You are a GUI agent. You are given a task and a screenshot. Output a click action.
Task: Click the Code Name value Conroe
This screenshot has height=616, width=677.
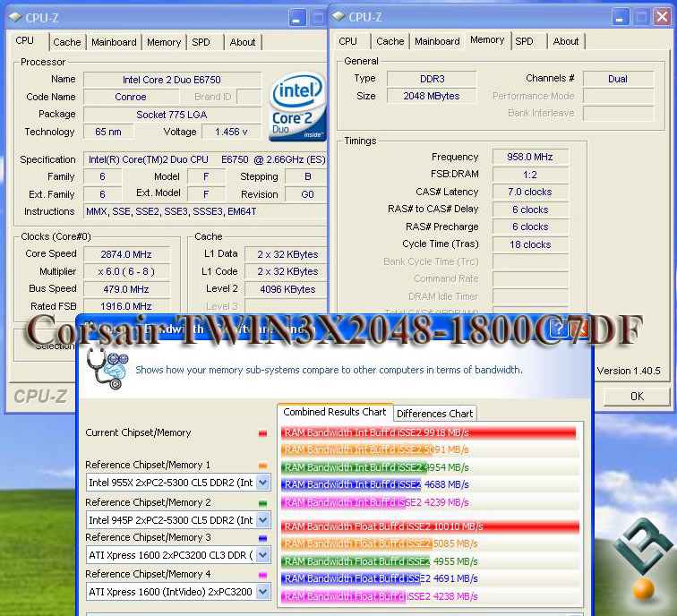pyautogui.click(x=131, y=97)
